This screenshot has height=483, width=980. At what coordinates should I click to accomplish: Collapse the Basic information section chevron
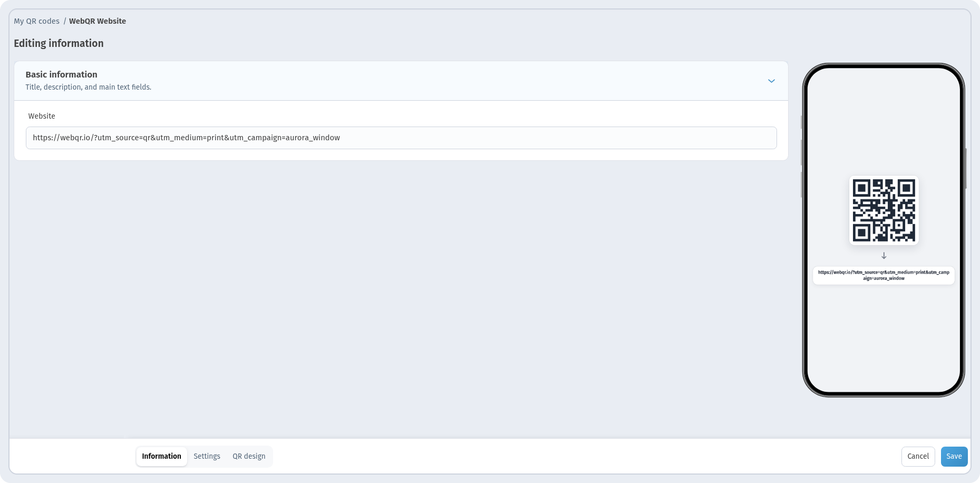pyautogui.click(x=771, y=81)
